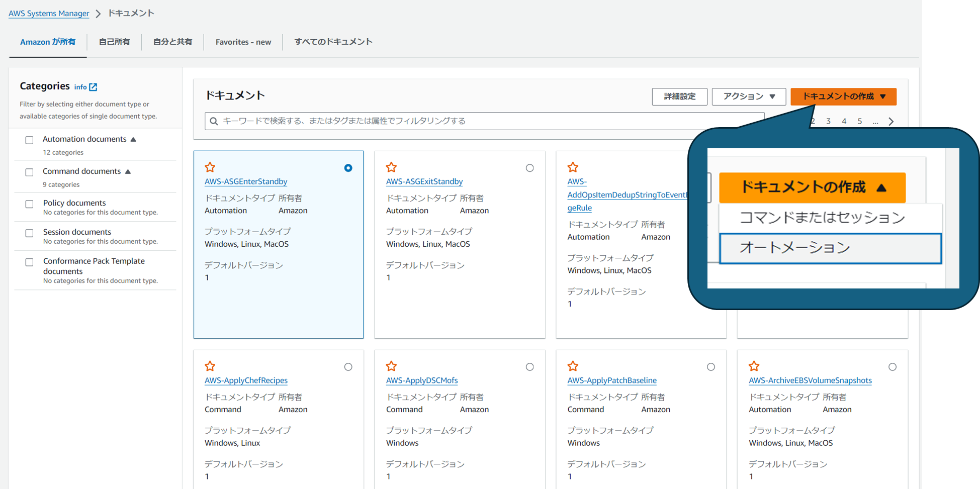The width and height of the screenshot is (980, 489).
Task: Switch to the Amazon が所有 tab
Action: (48, 42)
